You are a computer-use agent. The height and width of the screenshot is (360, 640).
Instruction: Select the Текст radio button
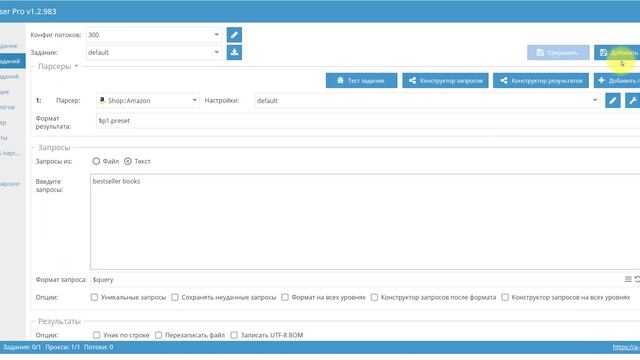pos(128,161)
